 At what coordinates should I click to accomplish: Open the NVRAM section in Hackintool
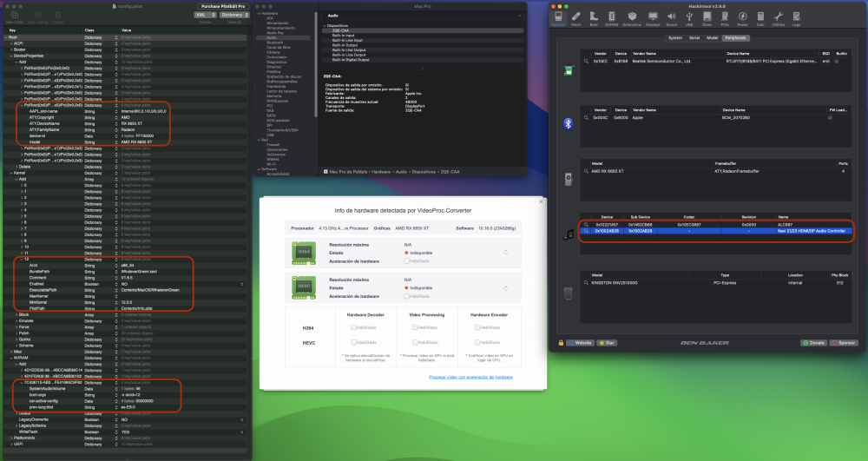point(611,18)
